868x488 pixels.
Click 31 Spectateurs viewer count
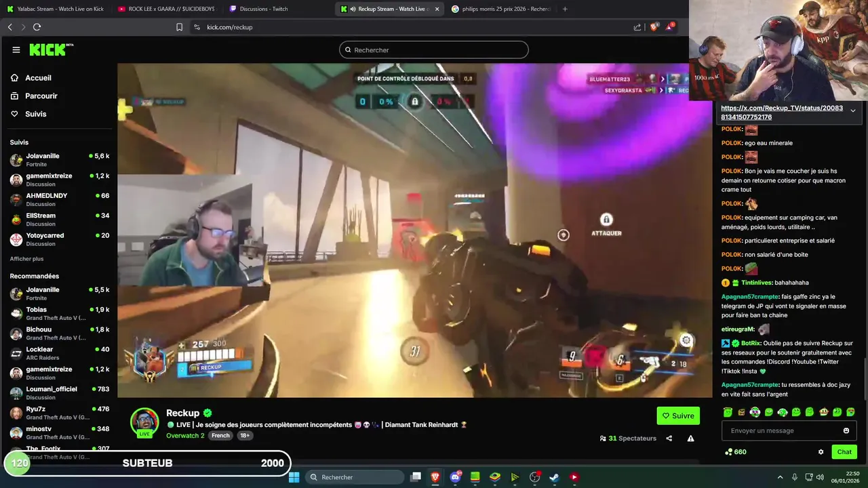coord(628,439)
